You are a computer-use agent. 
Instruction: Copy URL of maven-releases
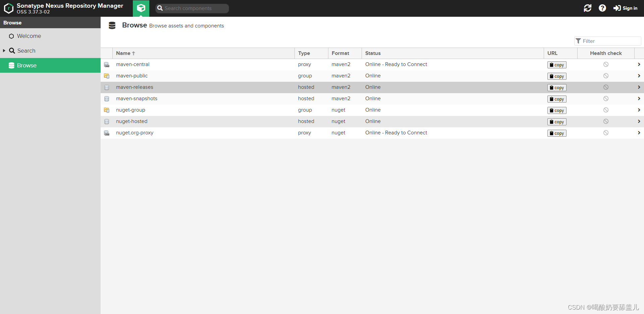coord(557,87)
